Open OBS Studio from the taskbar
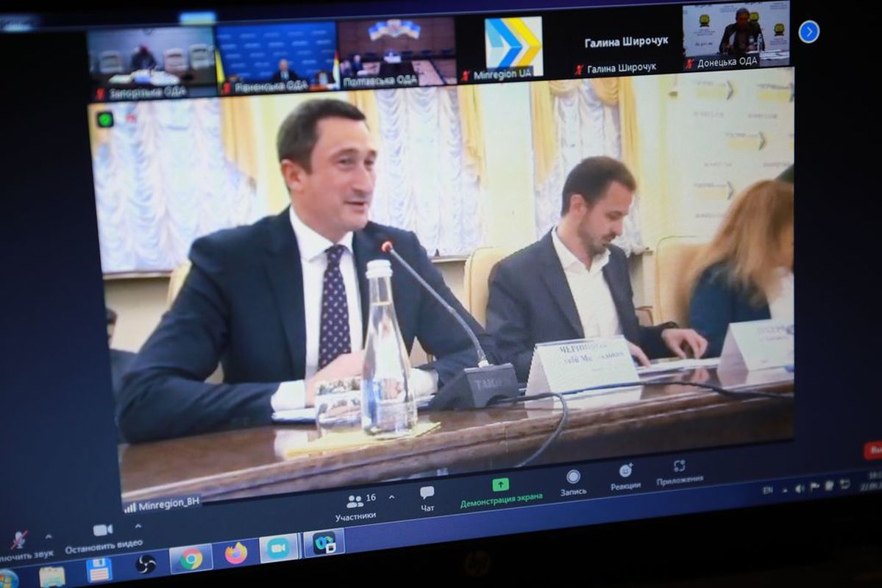 pyautogui.click(x=146, y=564)
